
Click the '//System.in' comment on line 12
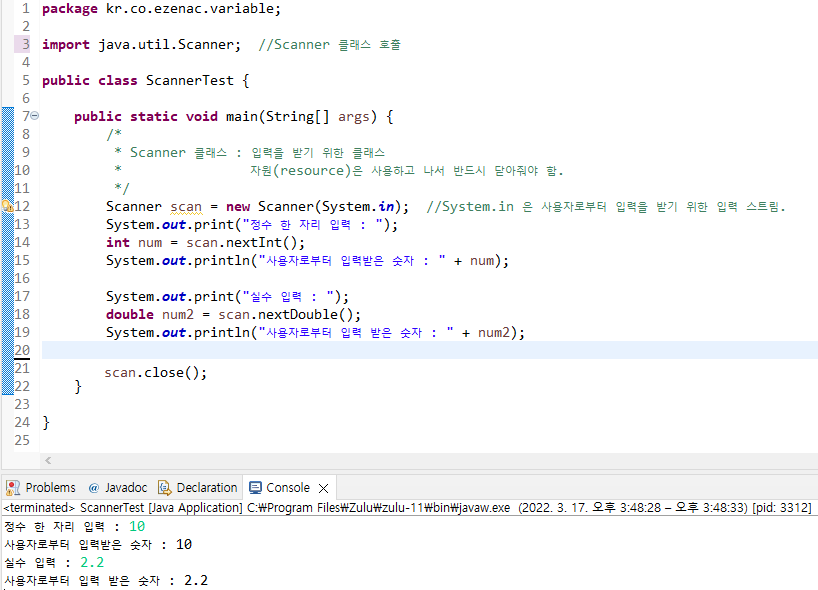606,207
